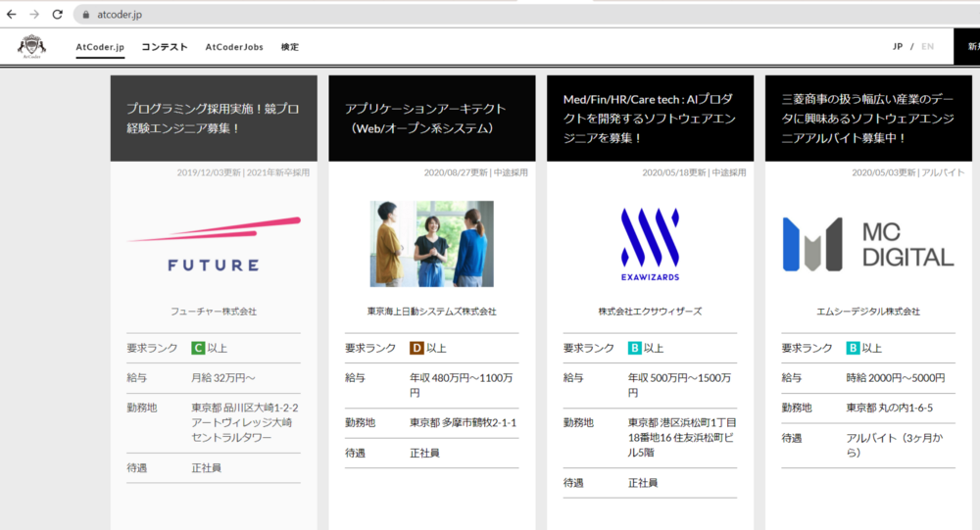Click 正社員 in the Exawizards card

point(643,483)
